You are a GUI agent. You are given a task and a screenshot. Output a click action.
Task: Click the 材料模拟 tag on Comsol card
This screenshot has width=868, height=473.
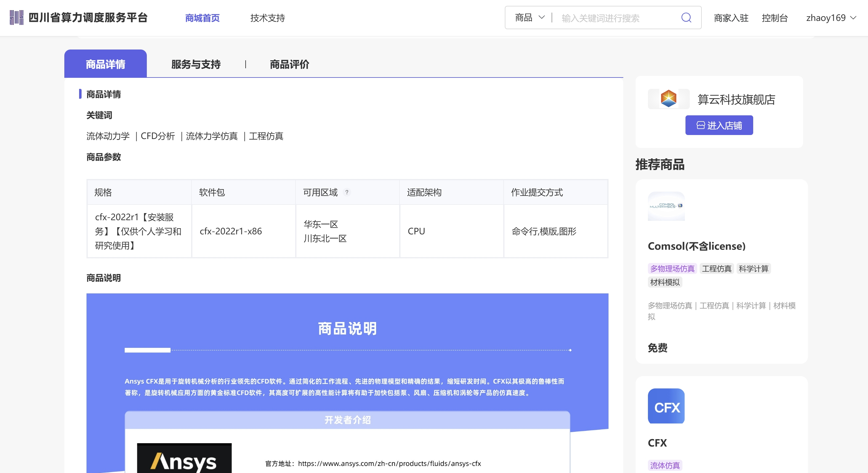point(665,282)
